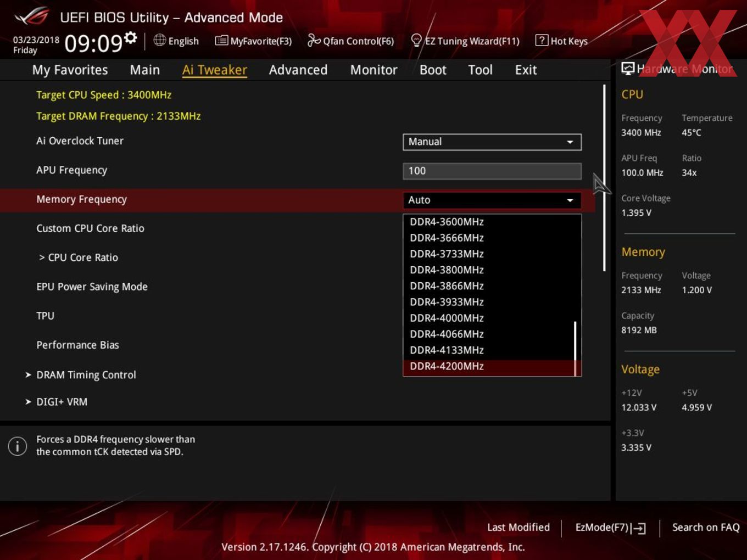This screenshot has height=560, width=747.
Task: Click the Hardware Monitor screen icon
Action: [628, 68]
